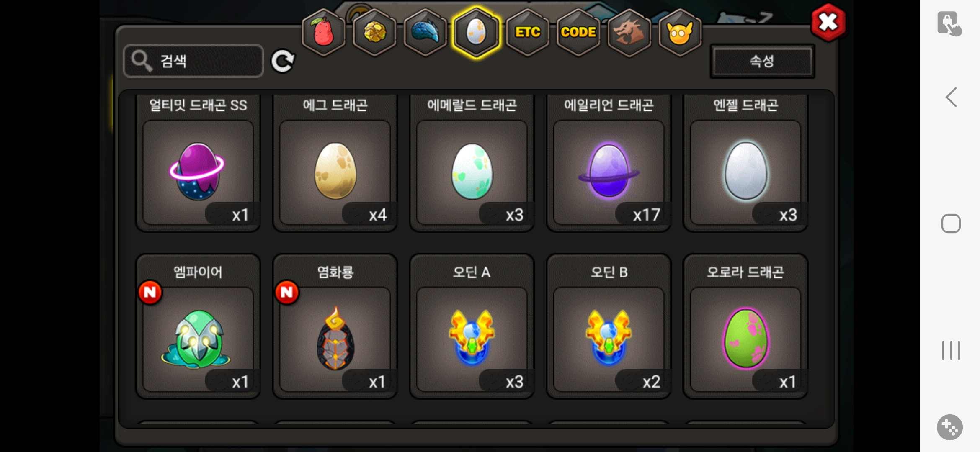Open the ETC items tab
The image size is (980, 452).
(527, 32)
